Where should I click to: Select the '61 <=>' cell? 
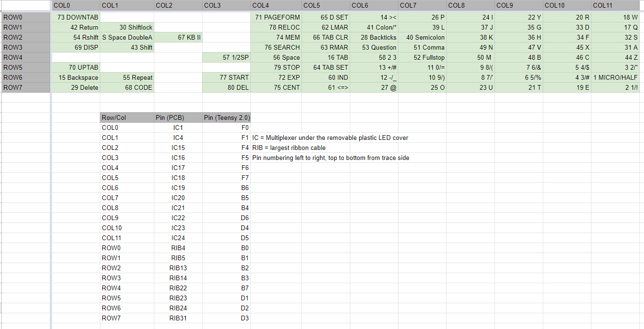(326, 87)
